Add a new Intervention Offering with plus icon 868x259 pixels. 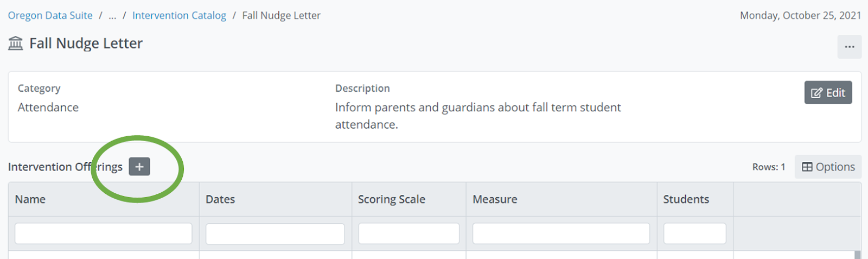pyautogui.click(x=139, y=167)
